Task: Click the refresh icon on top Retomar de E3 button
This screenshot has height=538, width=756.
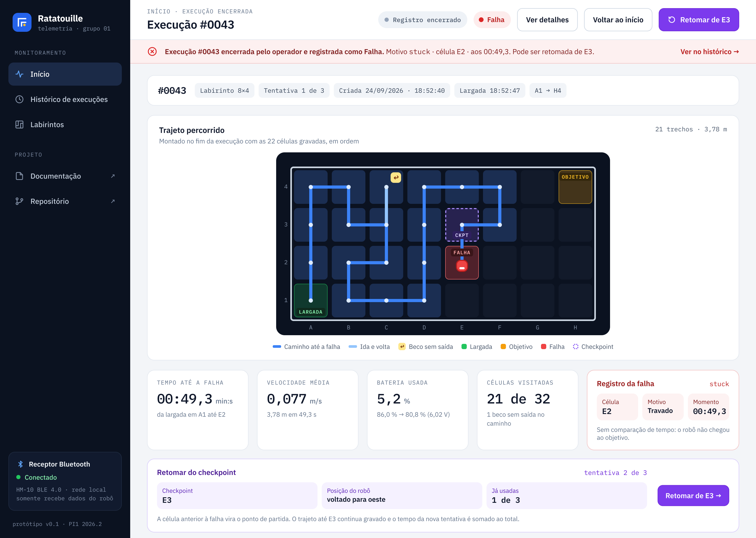Action: pyautogui.click(x=671, y=20)
